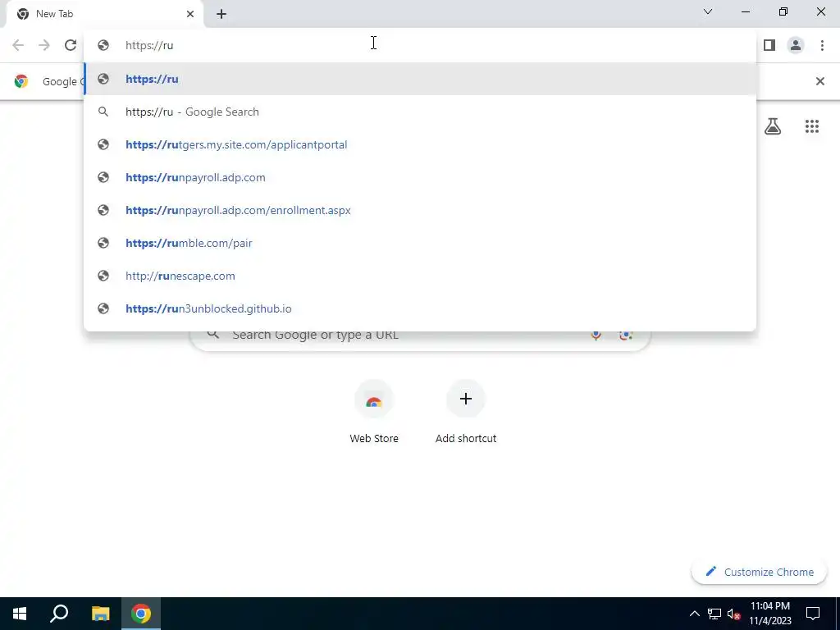Dismiss the Google Chrome info bar
Viewport: 840px width, 630px height.
pyautogui.click(x=819, y=81)
